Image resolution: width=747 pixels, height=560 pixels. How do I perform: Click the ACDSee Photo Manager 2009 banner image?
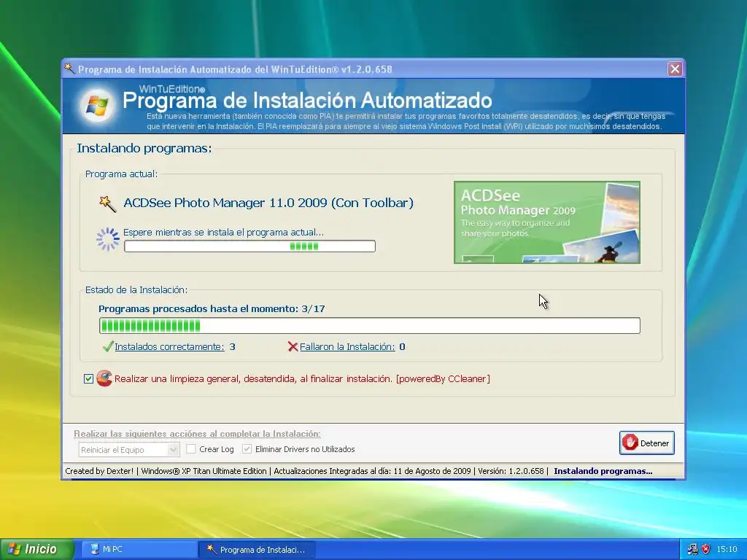[x=547, y=222]
